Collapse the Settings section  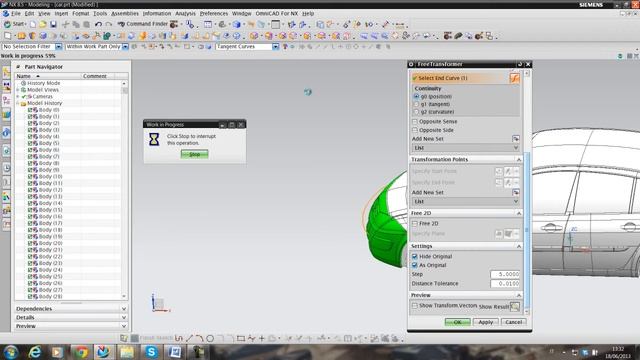(x=519, y=246)
